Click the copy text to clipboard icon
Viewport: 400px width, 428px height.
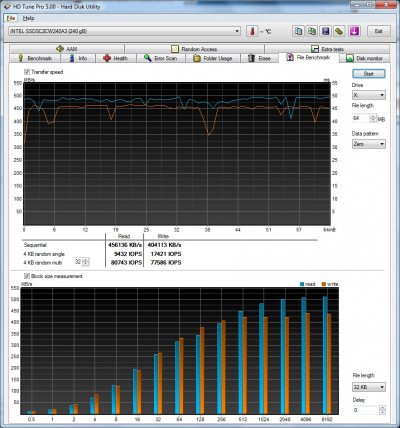[298, 31]
